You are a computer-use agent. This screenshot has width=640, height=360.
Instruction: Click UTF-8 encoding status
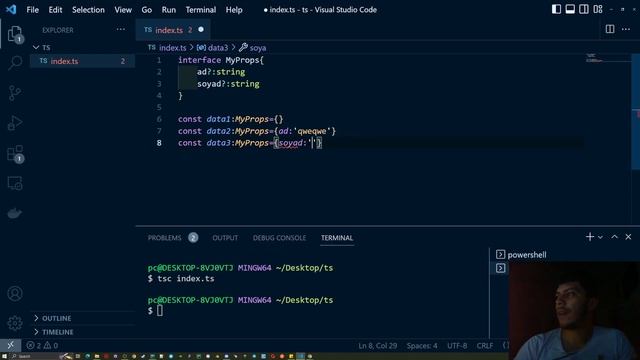457,346
